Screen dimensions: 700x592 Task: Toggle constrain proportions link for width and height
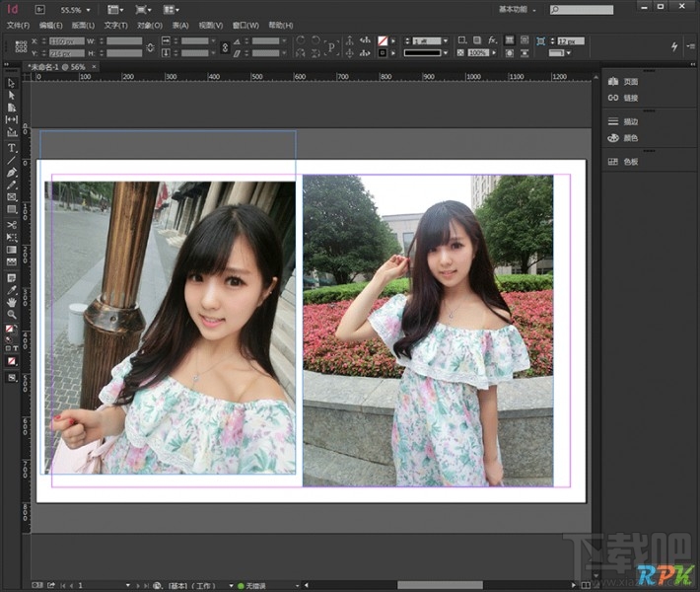pos(150,46)
